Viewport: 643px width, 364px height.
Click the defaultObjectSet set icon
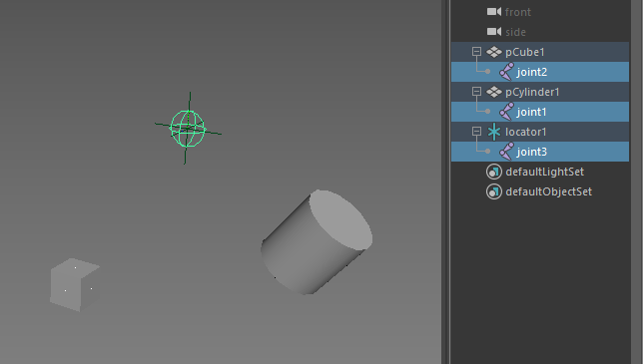[494, 191]
